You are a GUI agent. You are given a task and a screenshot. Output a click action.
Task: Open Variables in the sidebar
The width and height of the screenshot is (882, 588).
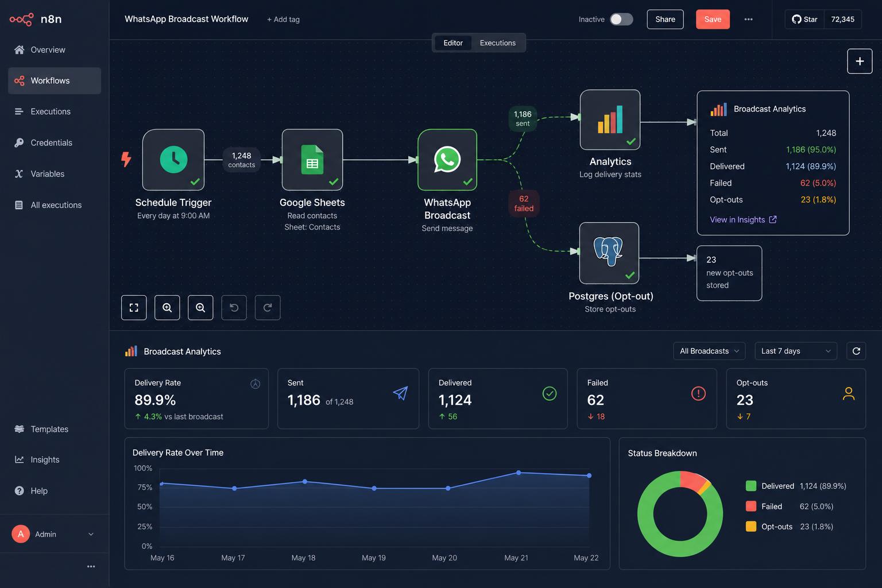(55, 174)
